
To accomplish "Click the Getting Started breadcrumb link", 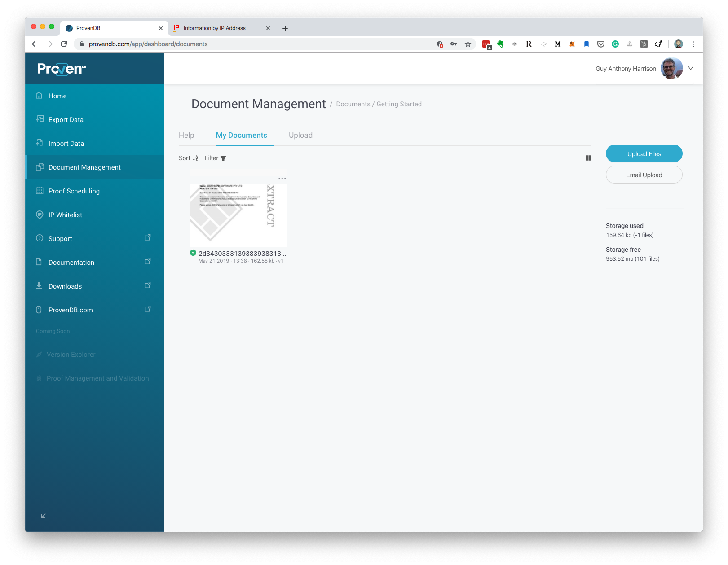I will pos(399,104).
